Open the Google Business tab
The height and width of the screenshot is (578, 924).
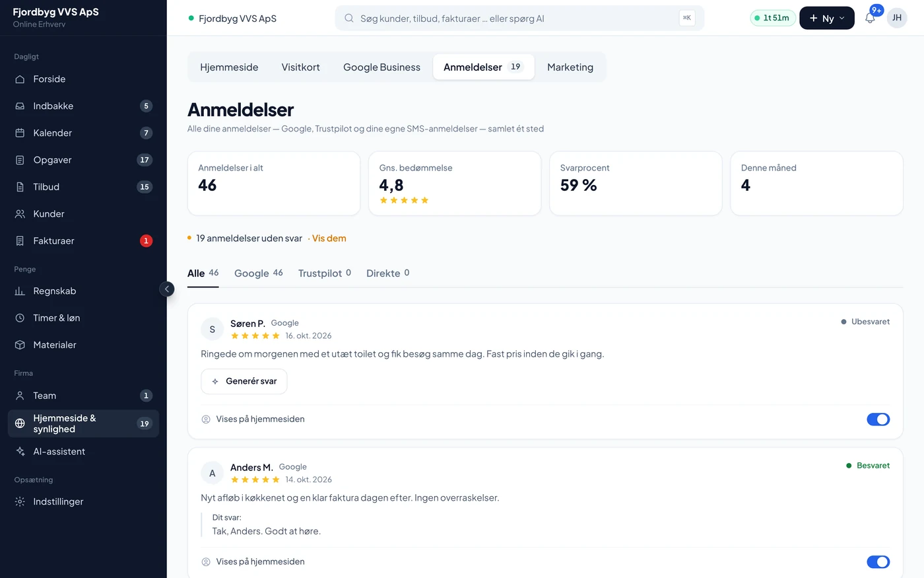pos(381,67)
